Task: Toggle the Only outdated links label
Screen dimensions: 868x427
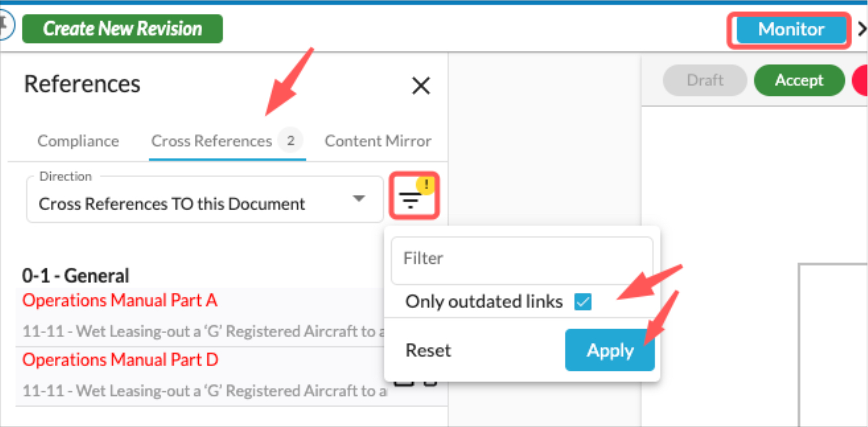Action: tap(484, 302)
